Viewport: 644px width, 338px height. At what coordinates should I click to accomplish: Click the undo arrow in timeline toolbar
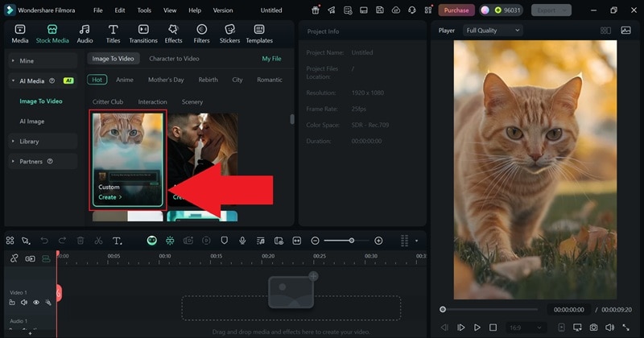click(x=44, y=241)
